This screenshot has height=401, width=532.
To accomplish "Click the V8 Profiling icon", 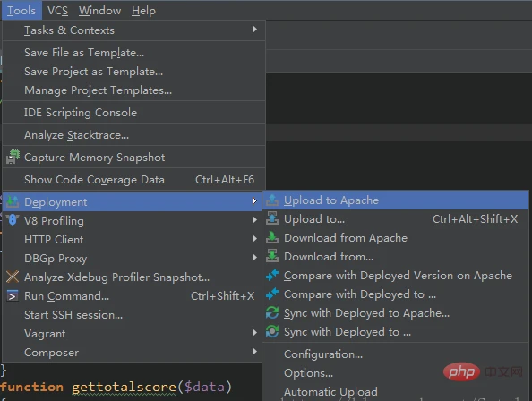I will 13,220.
